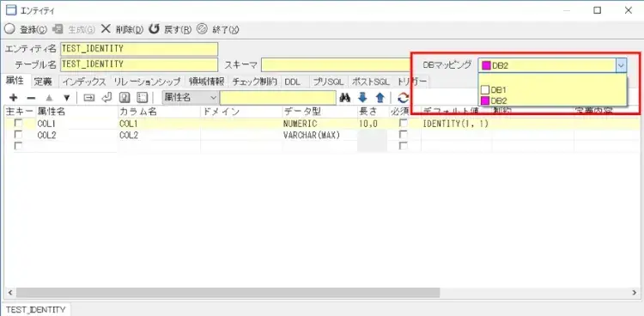Toggle 主キー checkbox in the empty row
The width and height of the screenshot is (644, 316).
point(18,145)
